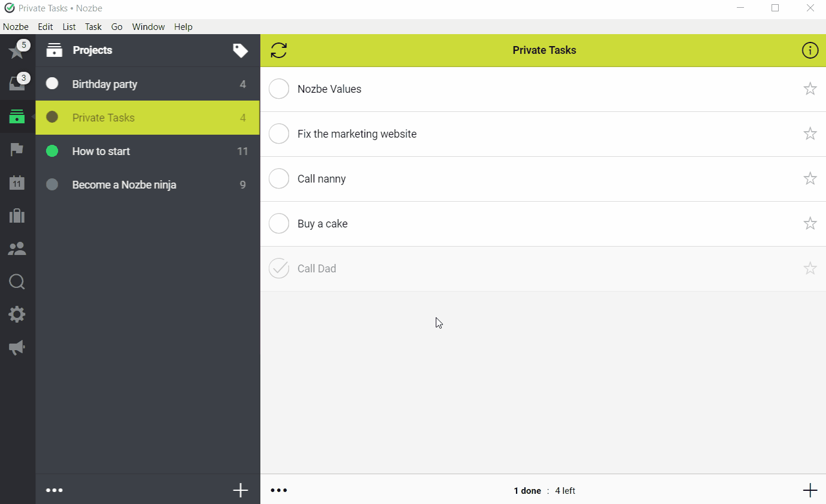Click the Private Tasks header title
This screenshot has width=826, height=504.
544,50
